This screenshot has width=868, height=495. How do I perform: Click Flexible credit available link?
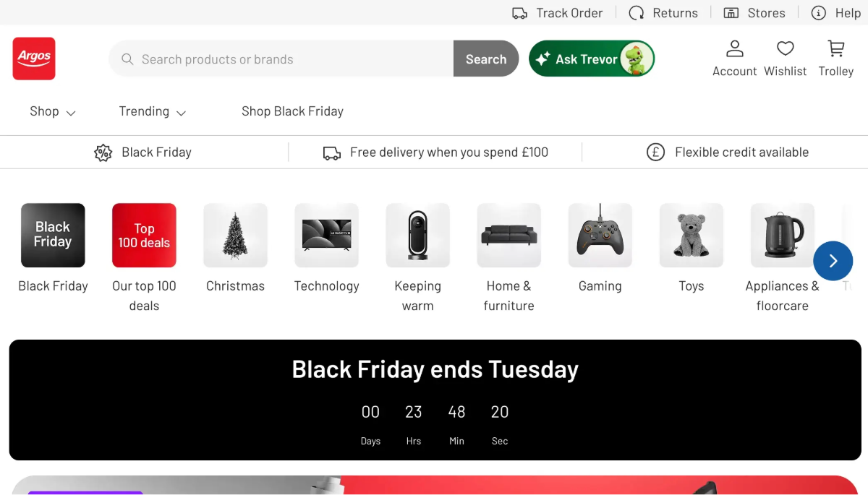coord(741,152)
